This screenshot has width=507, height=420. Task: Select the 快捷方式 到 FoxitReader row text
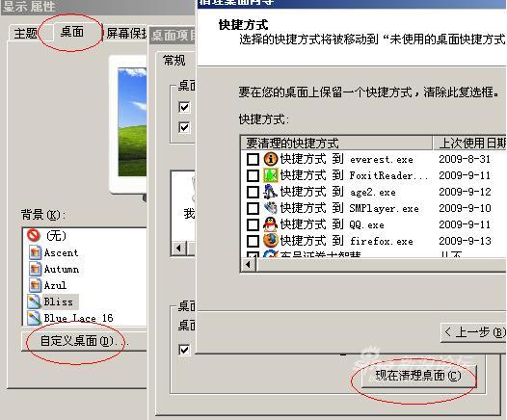pyautogui.click(x=355, y=175)
